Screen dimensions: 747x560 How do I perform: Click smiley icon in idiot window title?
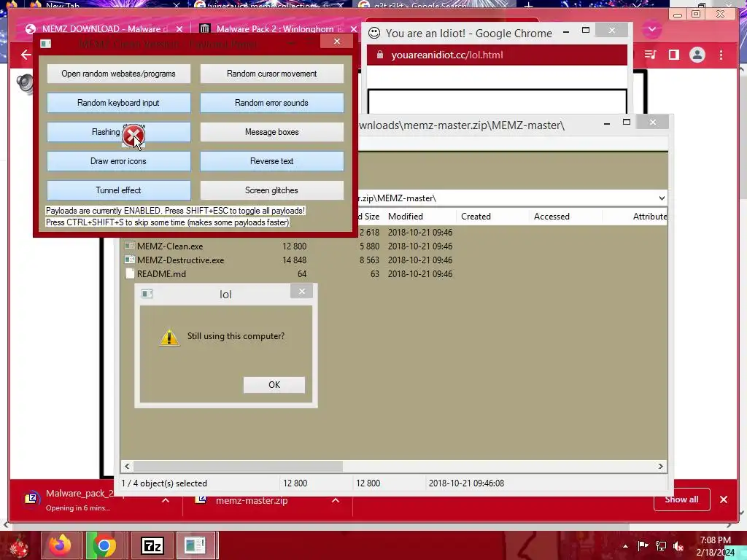pyautogui.click(x=374, y=33)
